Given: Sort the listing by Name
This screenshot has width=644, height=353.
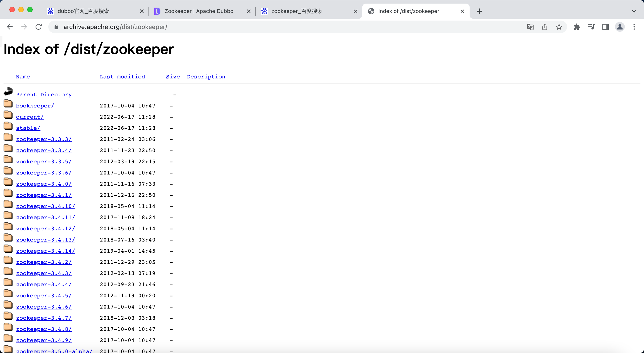Looking at the screenshot, I should [23, 77].
